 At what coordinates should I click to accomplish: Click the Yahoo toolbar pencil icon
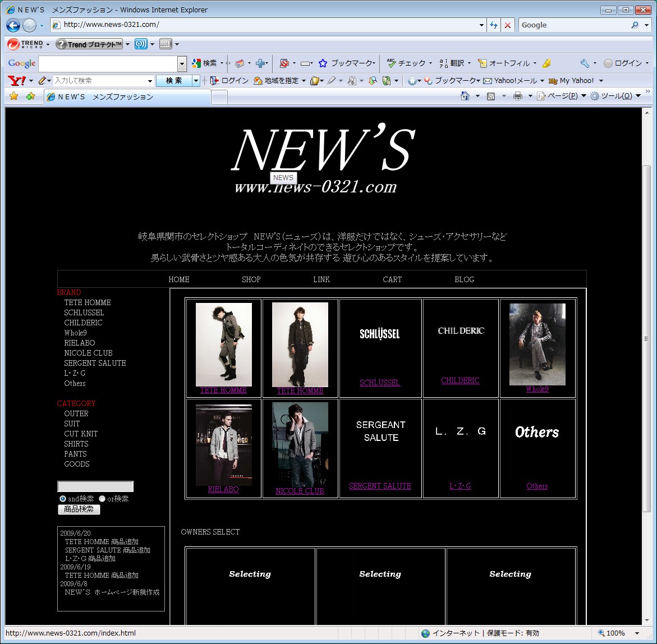coord(42,80)
